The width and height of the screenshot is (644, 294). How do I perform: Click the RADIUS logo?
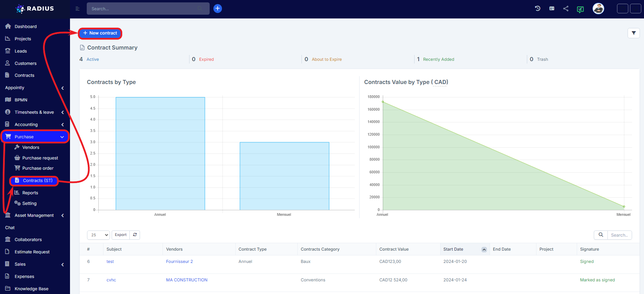[35, 9]
